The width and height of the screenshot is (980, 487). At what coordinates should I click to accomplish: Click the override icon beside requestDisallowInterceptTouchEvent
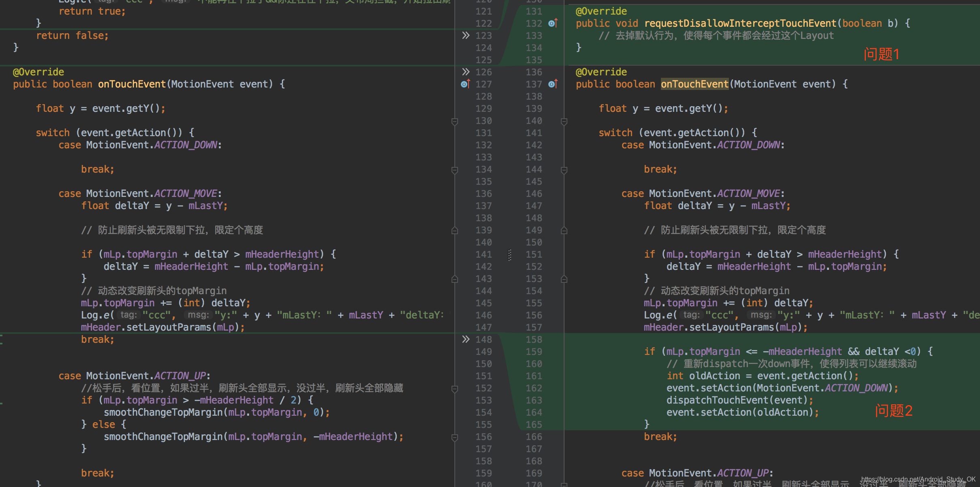tap(553, 23)
